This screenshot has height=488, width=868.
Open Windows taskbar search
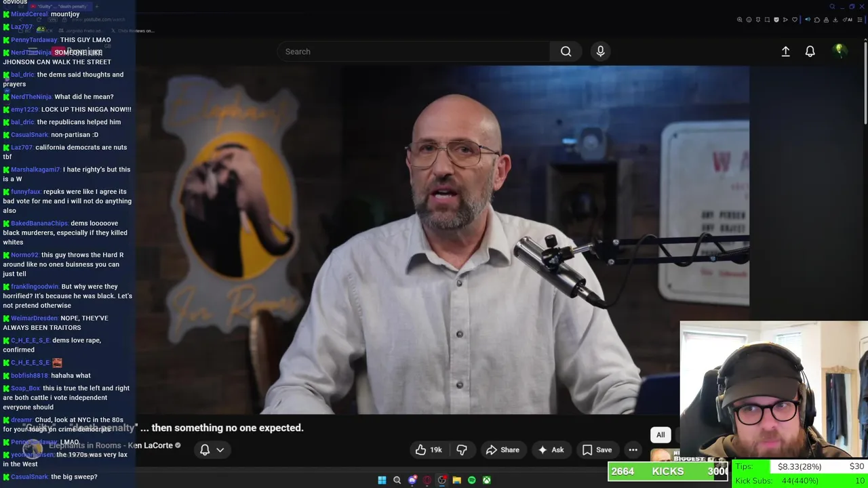[x=397, y=480]
